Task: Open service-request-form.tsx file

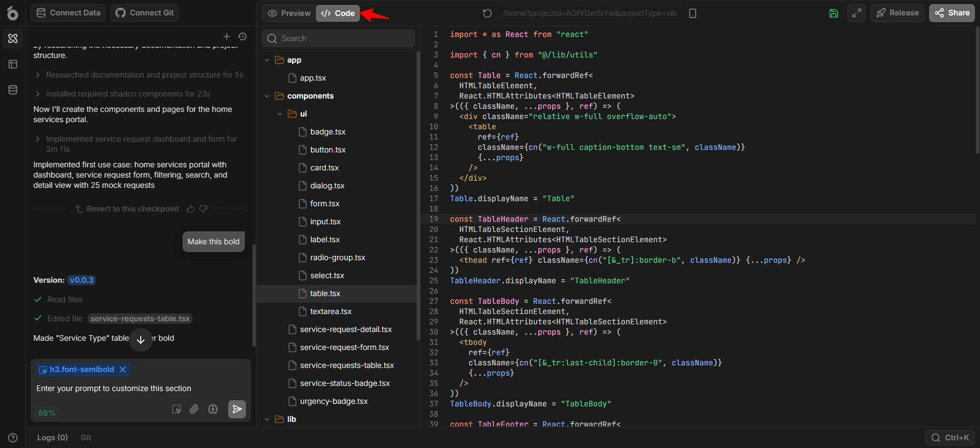Action: tap(337, 347)
